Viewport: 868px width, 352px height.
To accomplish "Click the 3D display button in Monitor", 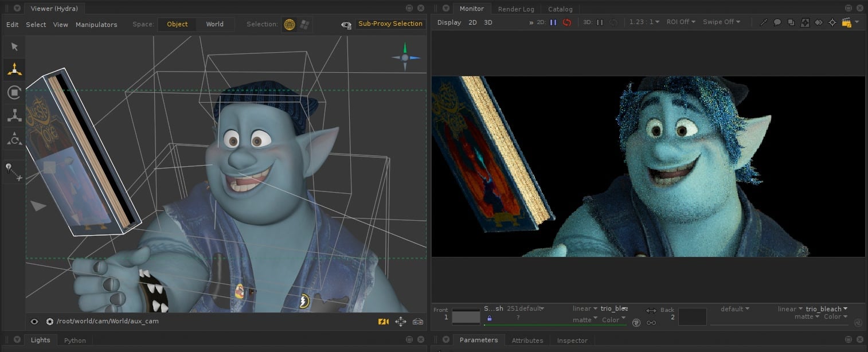I will pos(488,22).
